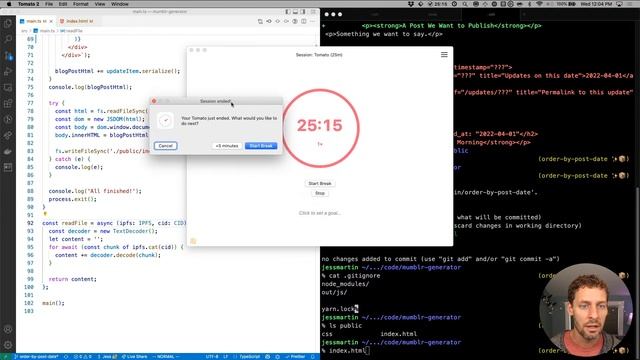Screen dimensions: 640x360
Task: Toggle secondary sidebar layout icon in title bar
Action: (x=303, y=12)
